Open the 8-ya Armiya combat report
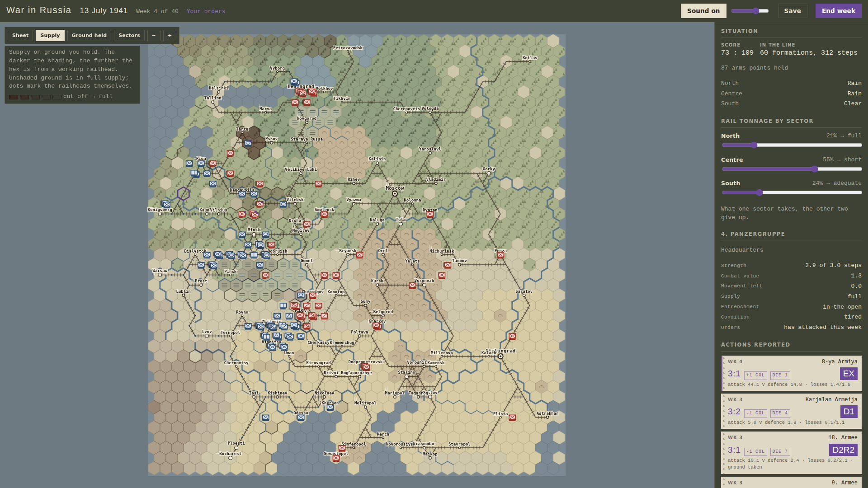Image resolution: width=868 pixels, height=488 pixels. (791, 373)
